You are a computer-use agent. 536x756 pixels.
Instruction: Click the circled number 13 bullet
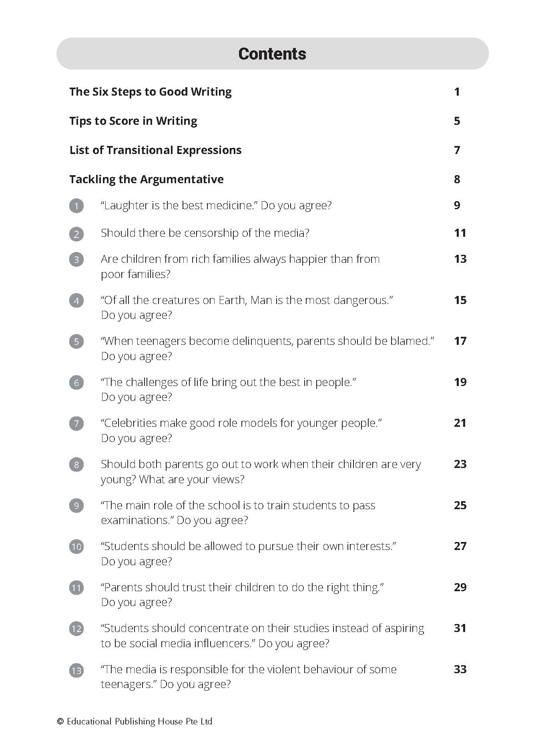tap(76, 670)
